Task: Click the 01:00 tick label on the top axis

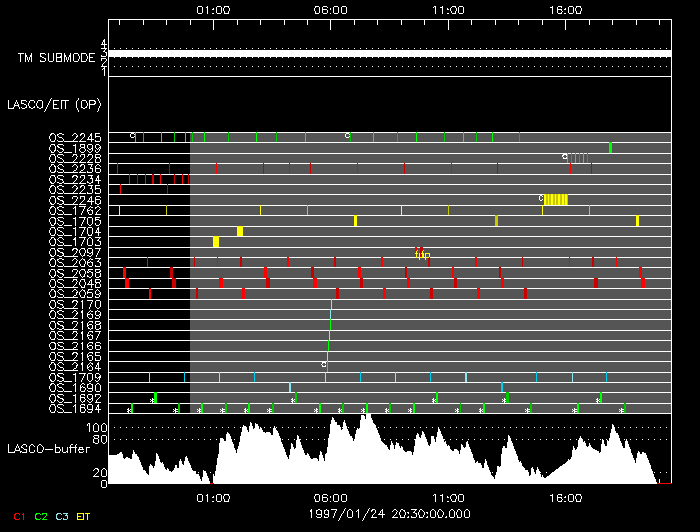Action: [213, 9]
